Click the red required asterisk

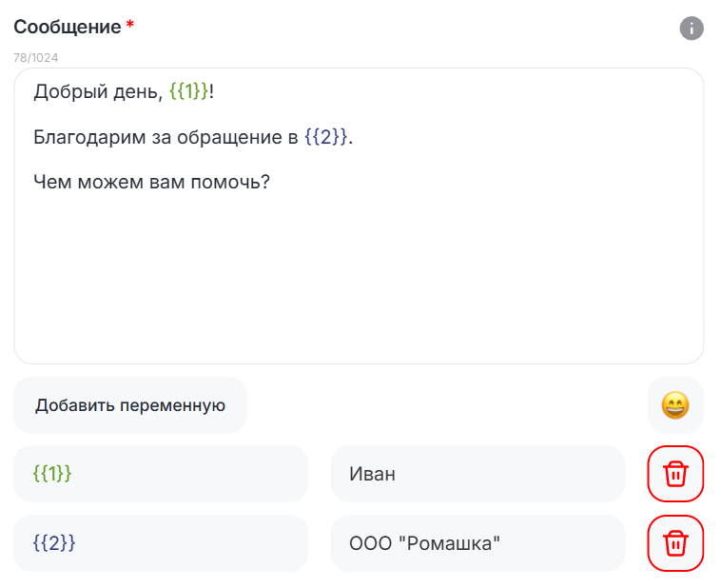(x=130, y=25)
